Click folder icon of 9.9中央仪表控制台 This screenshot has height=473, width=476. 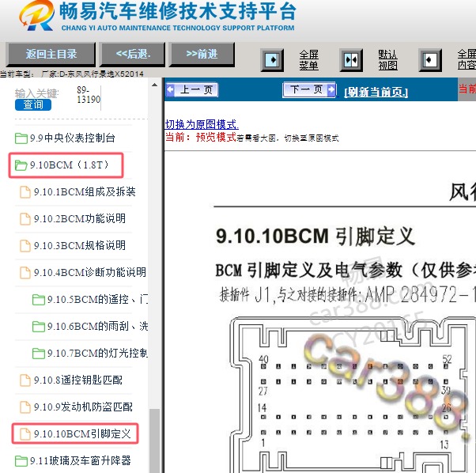point(21,138)
